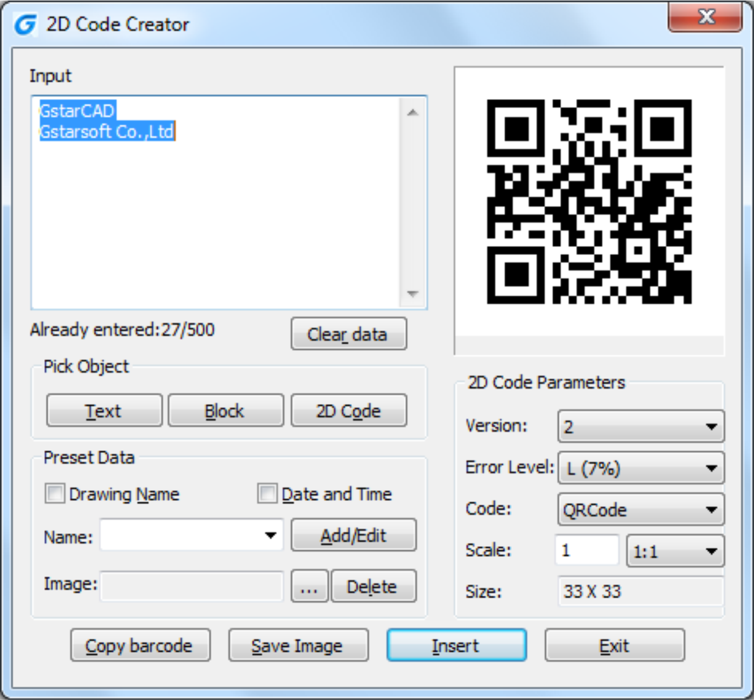This screenshot has height=700, width=754.
Task: Pick a Block object
Action: (226, 411)
